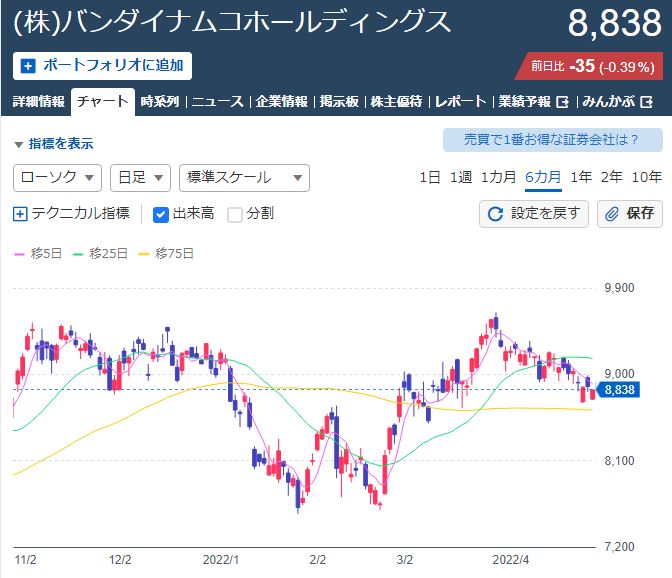Click the paperclip icon in 保存 button

pos(611,213)
